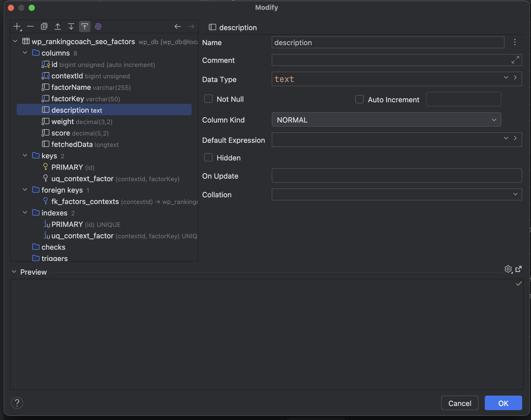Click the move up arrow icon
Image resolution: width=531 pixels, height=420 pixels.
(x=57, y=26)
